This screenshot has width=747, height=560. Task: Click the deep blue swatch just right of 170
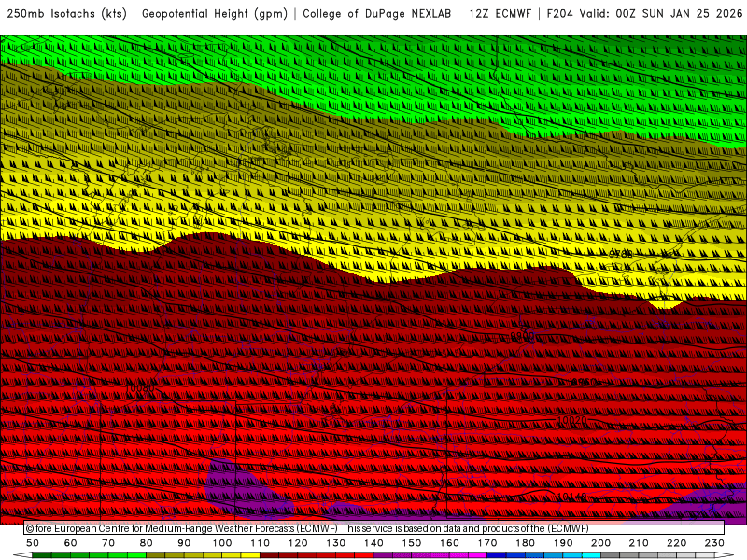click(x=497, y=555)
